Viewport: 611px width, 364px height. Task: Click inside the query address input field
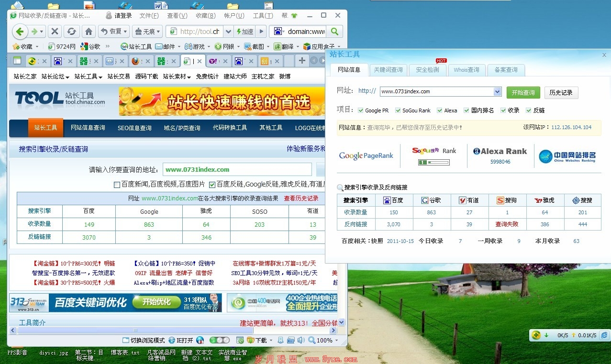pyautogui.click(x=238, y=169)
